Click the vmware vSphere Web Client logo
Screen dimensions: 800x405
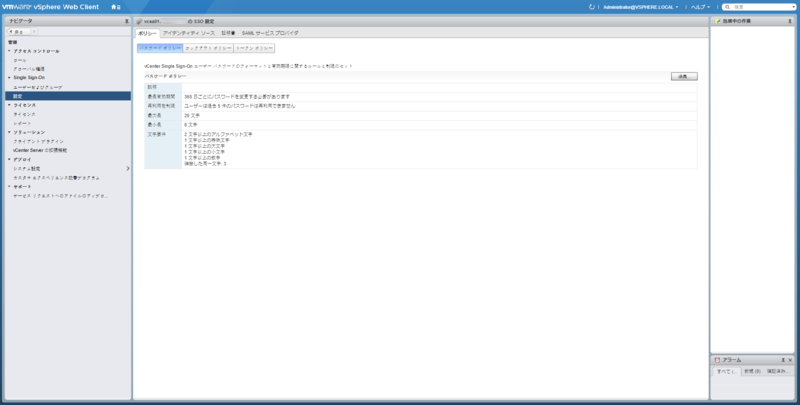click(51, 7)
